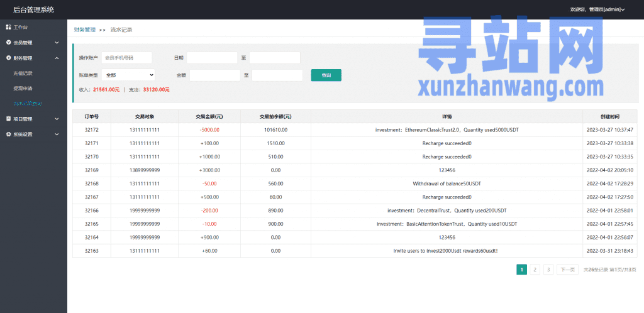
Task: Click the +3000.00 transaction amount
Action: [209, 170]
